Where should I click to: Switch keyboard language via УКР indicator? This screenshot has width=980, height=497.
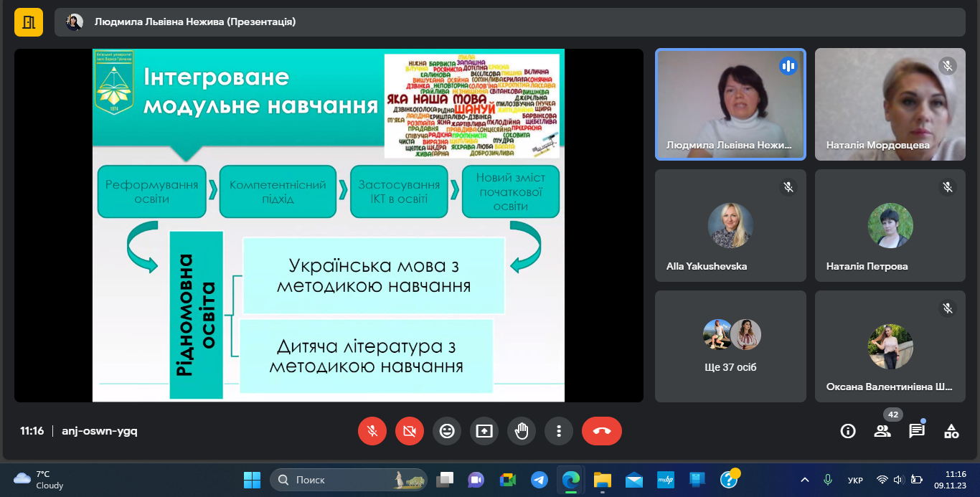(x=855, y=480)
